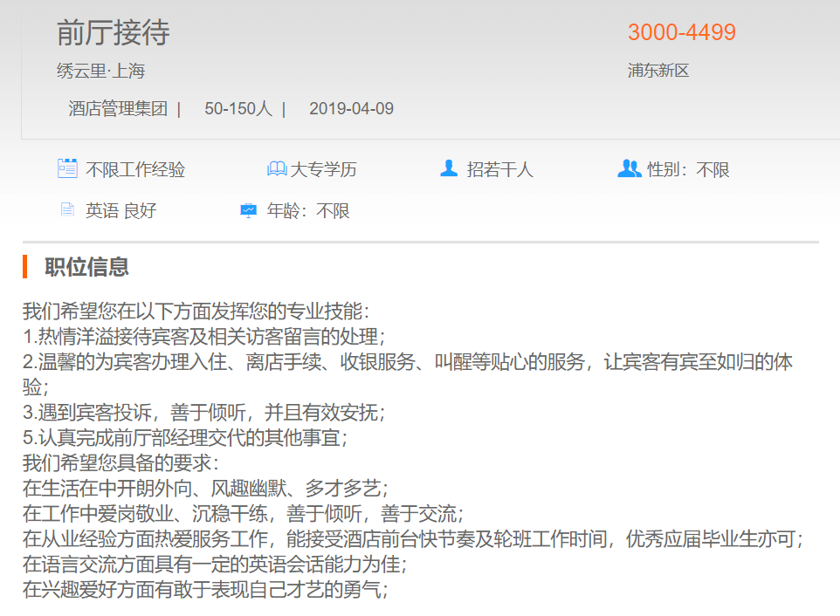840x616 pixels.
Task: Click the posting date 2019-04-09
Action: pos(351,109)
